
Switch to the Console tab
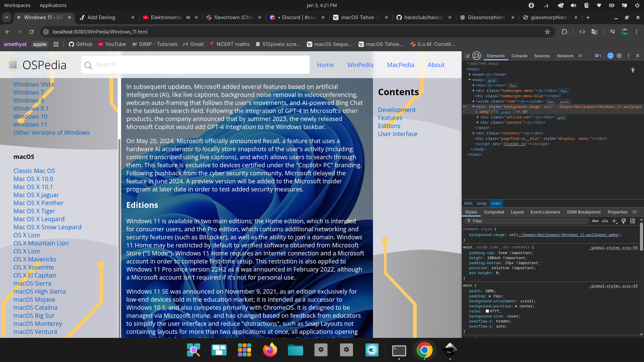point(519,56)
